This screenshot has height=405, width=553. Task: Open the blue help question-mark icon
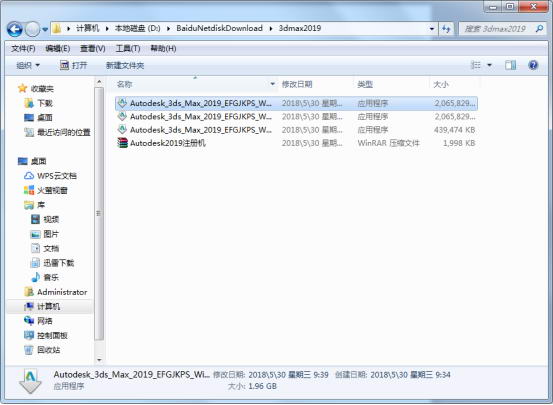[x=533, y=65]
